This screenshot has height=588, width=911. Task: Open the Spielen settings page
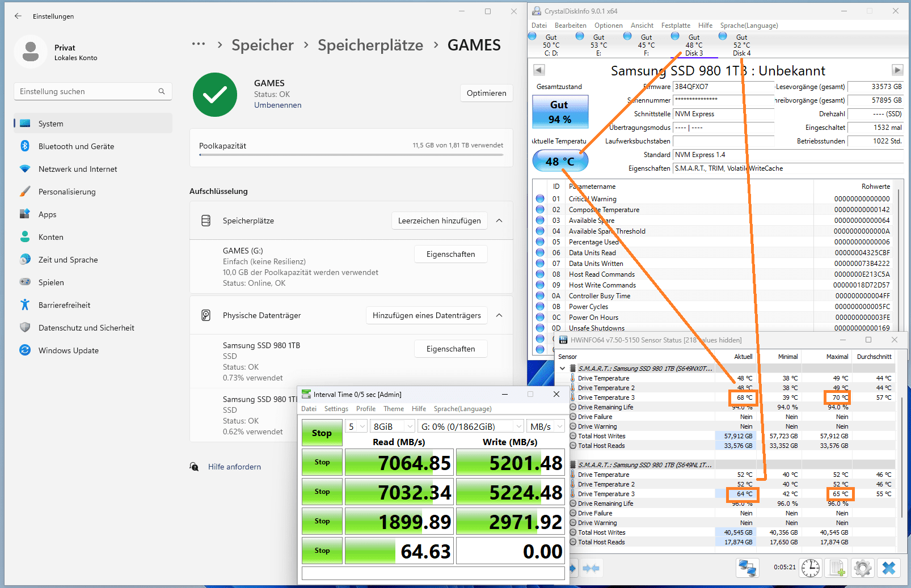tap(93, 282)
